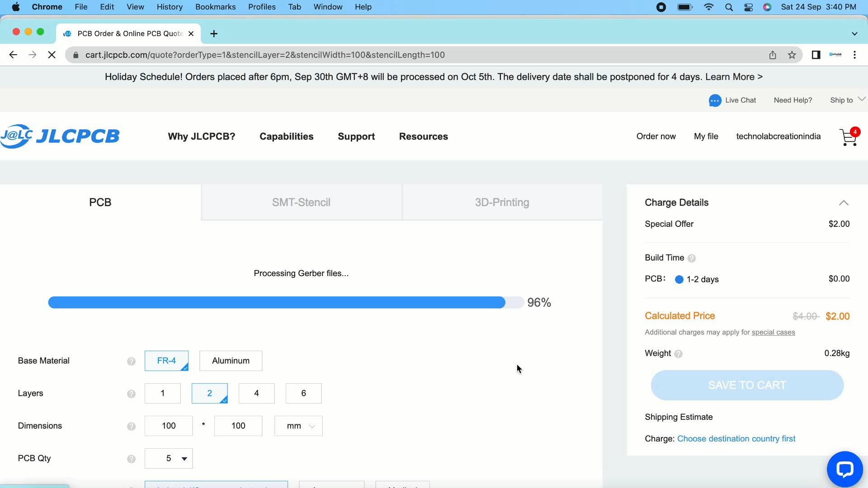The height and width of the screenshot is (488, 868).
Task: Click the Build Time help icon
Action: [691, 258]
